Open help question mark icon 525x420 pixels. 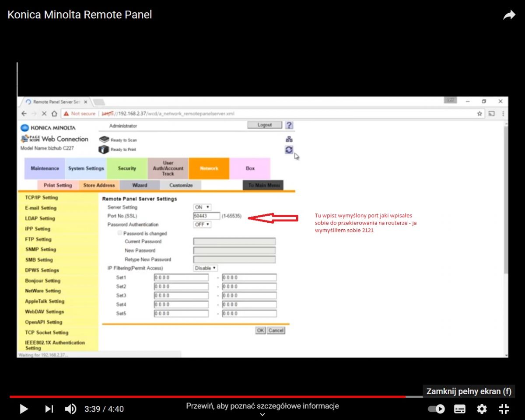pos(289,125)
